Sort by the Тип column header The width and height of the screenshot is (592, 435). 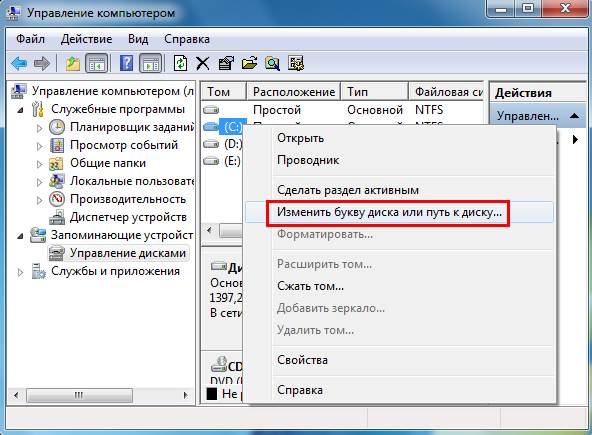pos(374,92)
